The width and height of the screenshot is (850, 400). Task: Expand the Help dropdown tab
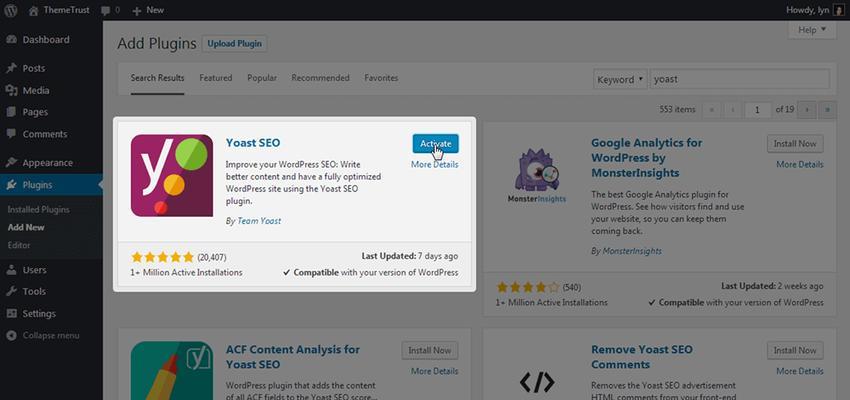[x=812, y=30]
